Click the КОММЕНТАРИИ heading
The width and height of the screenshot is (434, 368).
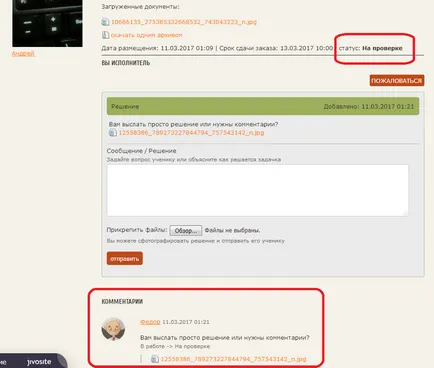(x=122, y=301)
